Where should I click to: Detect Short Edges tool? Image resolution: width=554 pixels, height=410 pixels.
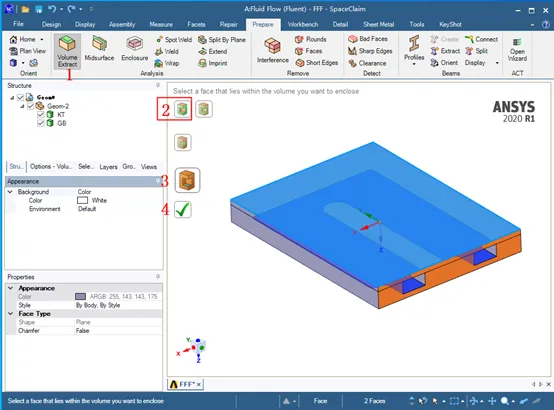pos(317,63)
